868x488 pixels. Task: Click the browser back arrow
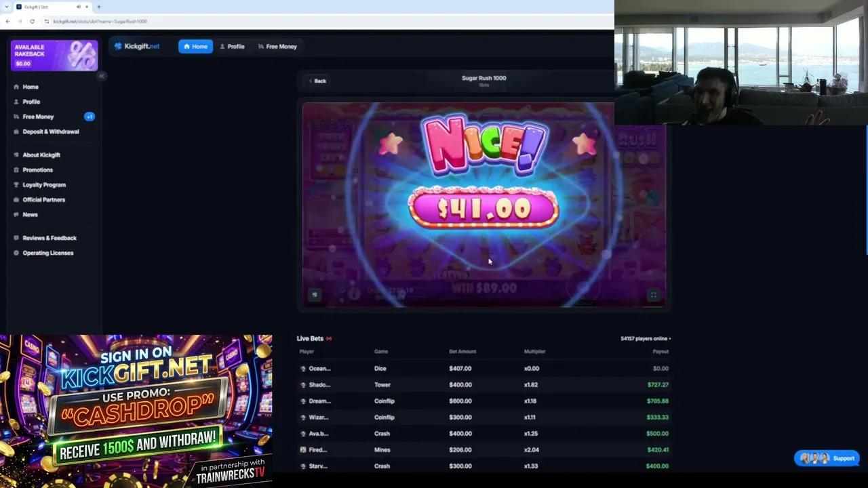(x=7, y=21)
